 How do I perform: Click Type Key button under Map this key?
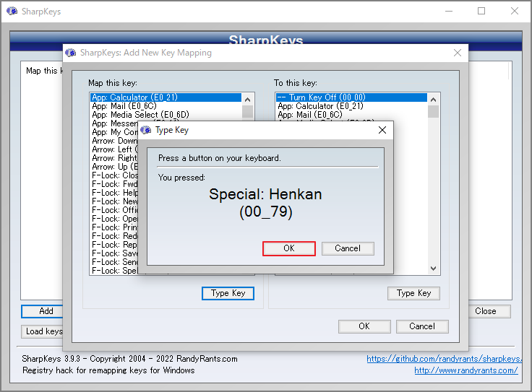pos(228,293)
